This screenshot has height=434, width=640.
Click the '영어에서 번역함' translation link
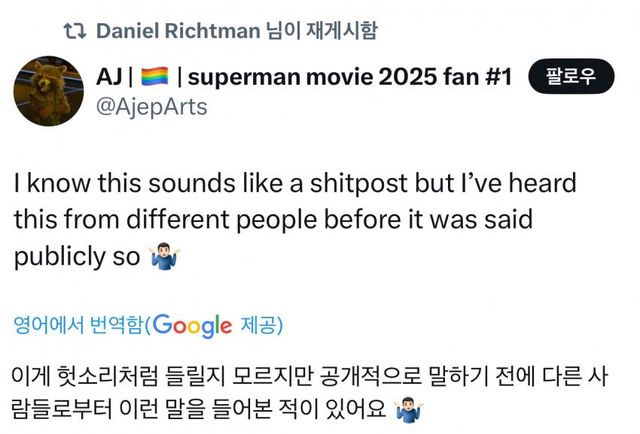click(x=79, y=325)
